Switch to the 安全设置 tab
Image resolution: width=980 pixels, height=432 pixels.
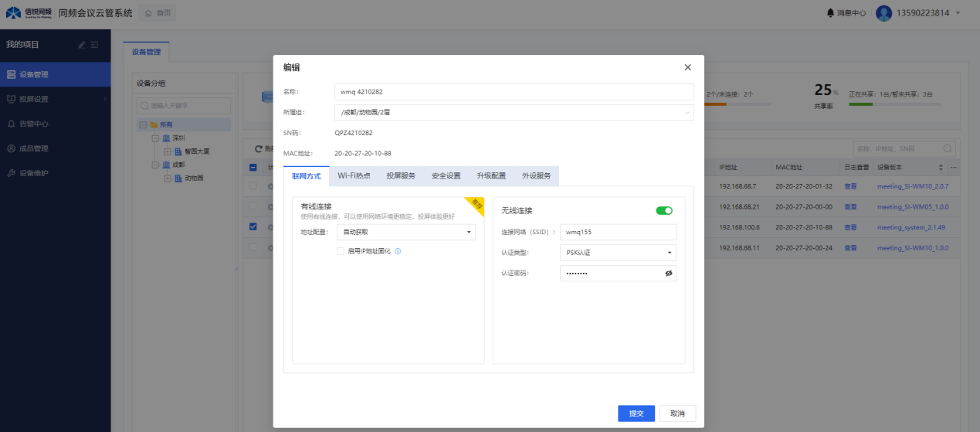tap(446, 176)
